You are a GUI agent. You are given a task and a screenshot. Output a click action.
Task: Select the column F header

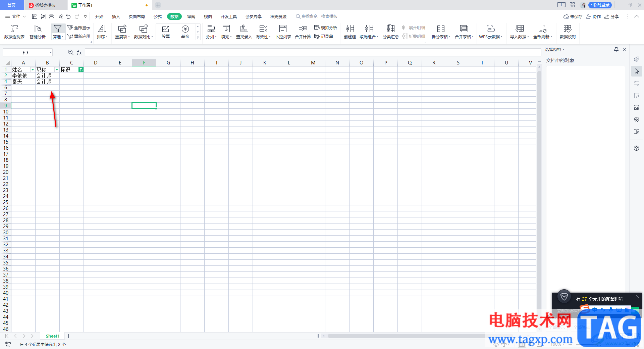pyautogui.click(x=144, y=62)
